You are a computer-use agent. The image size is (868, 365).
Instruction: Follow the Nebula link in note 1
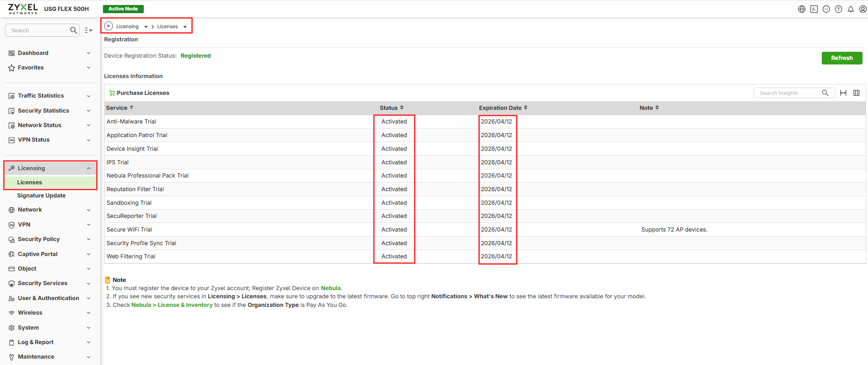coord(331,288)
